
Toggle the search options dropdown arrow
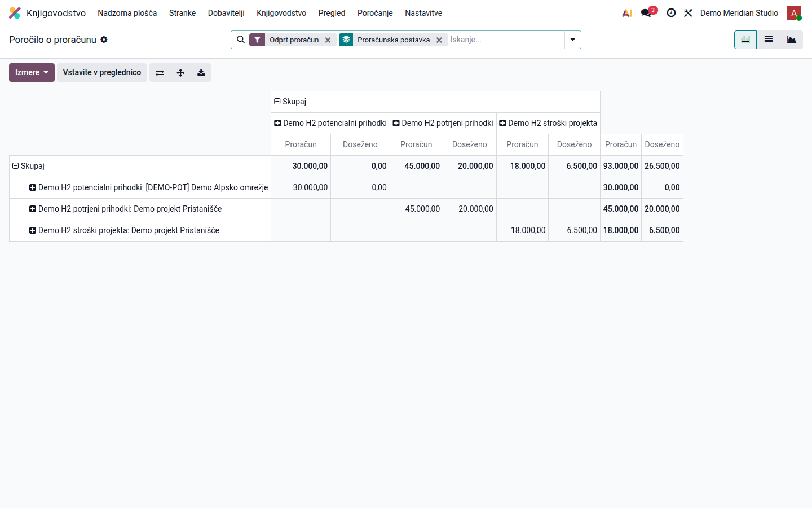573,40
